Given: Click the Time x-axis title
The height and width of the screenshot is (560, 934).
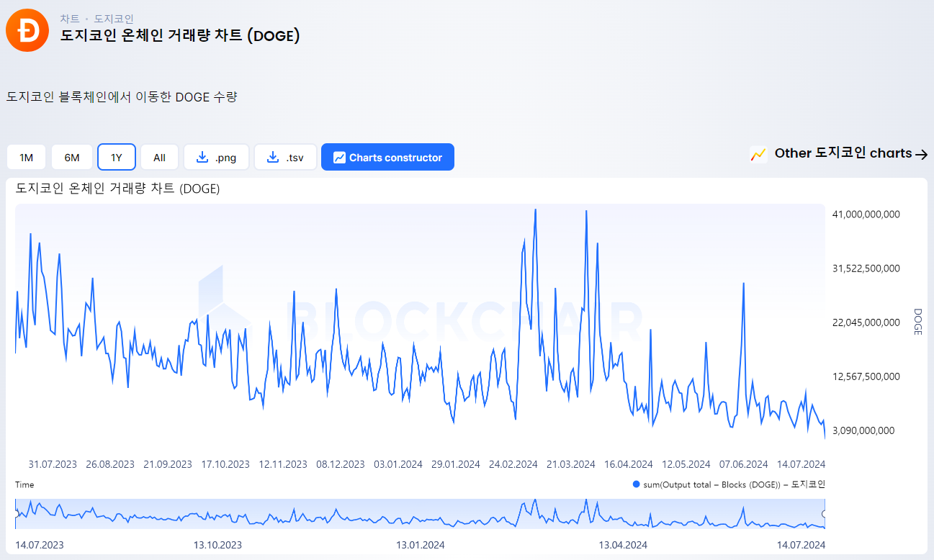Looking at the screenshot, I should point(24,484).
